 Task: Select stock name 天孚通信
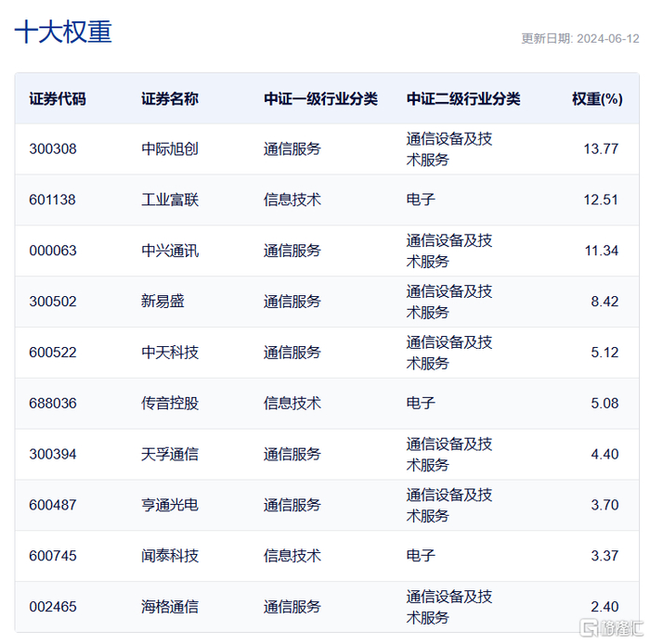170,454
